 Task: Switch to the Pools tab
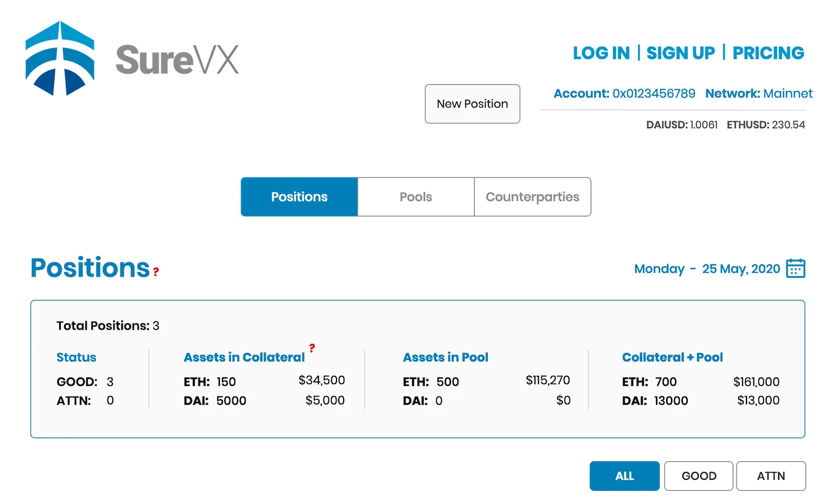pyautogui.click(x=415, y=197)
